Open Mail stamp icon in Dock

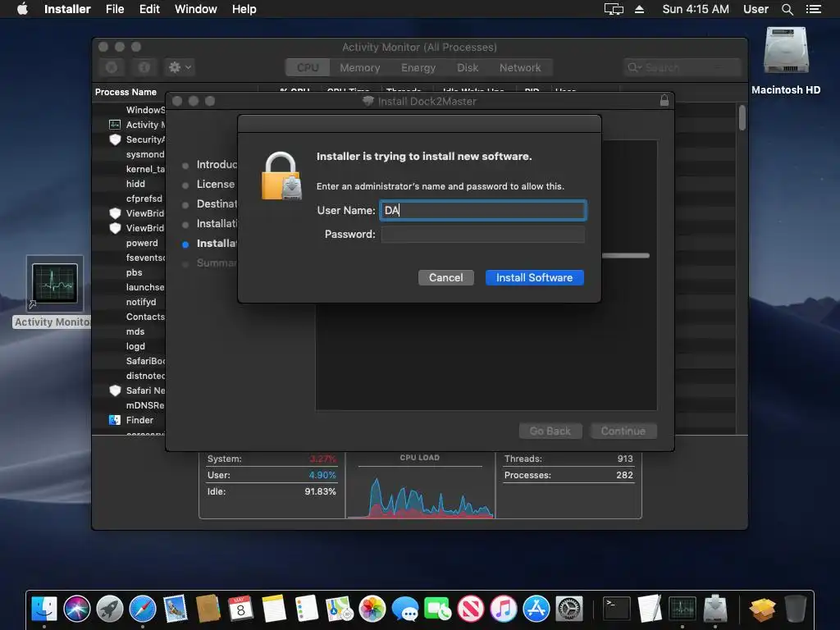(x=176, y=609)
